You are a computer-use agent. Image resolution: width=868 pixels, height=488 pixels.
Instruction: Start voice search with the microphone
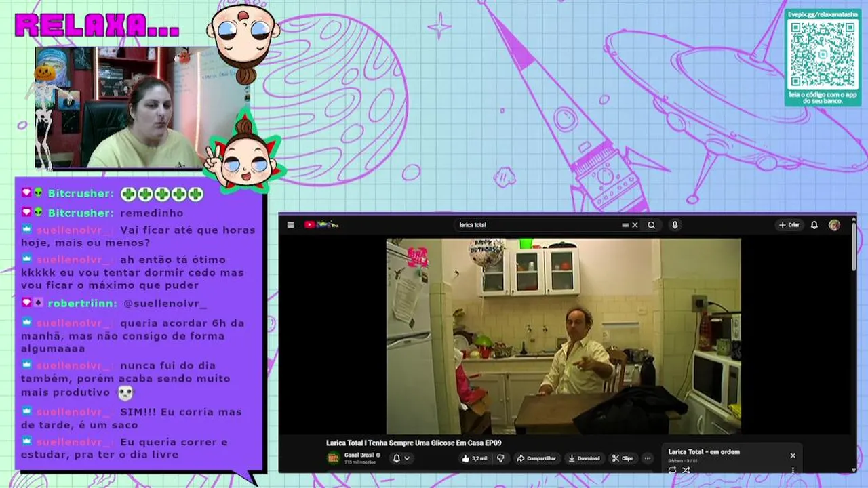[x=675, y=225]
